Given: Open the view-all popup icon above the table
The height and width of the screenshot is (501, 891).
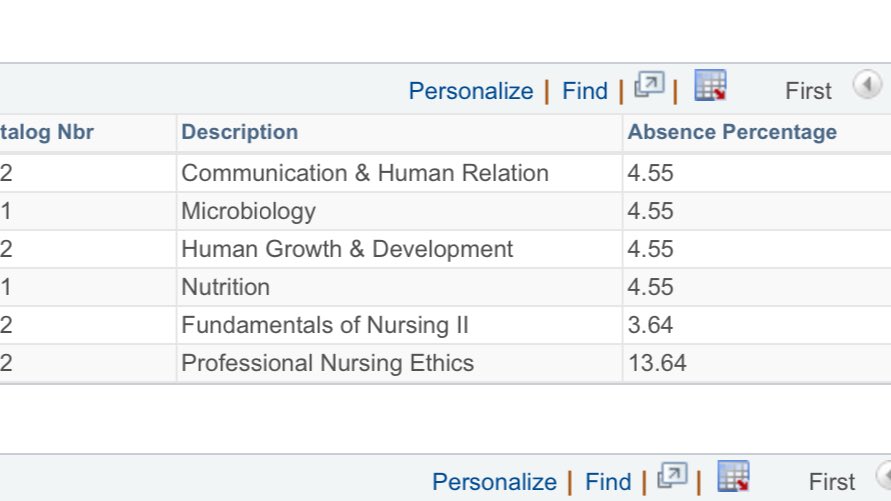Looking at the screenshot, I should (x=650, y=88).
